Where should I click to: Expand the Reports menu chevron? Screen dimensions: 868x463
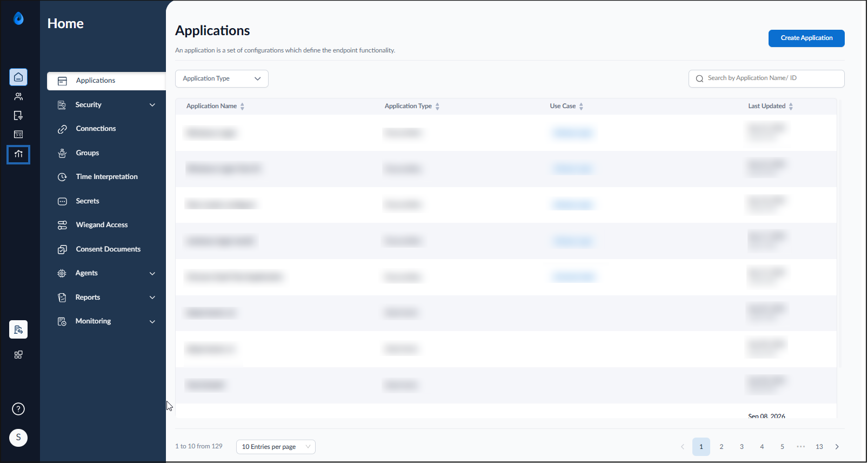pyautogui.click(x=152, y=297)
